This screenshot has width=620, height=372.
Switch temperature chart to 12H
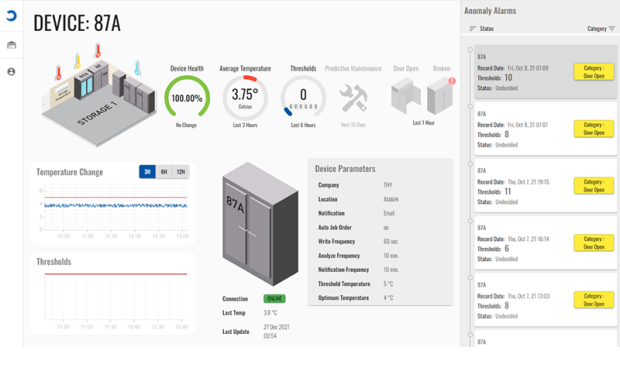coord(181,172)
